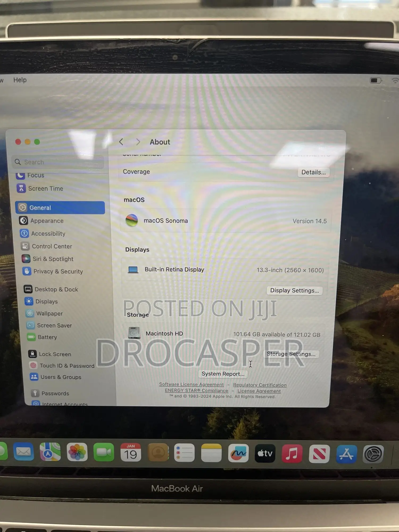The width and height of the screenshot is (399, 532).
Task: Open Wallpaper settings
Action: (44, 313)
